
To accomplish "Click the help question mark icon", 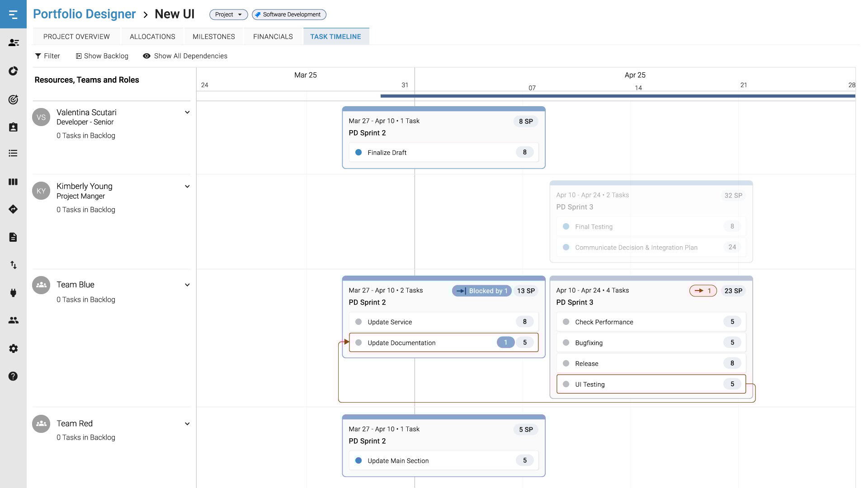I will coord(13,376).
